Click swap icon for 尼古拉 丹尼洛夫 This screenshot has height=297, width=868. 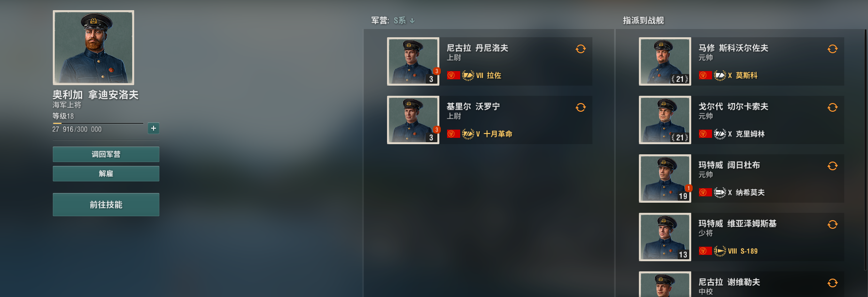point(580,49)
